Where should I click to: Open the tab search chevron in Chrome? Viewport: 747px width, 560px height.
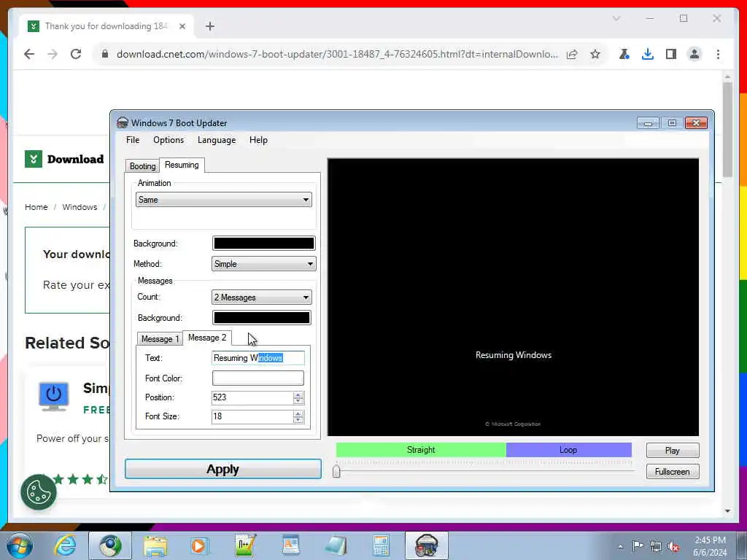coord(616,18)
